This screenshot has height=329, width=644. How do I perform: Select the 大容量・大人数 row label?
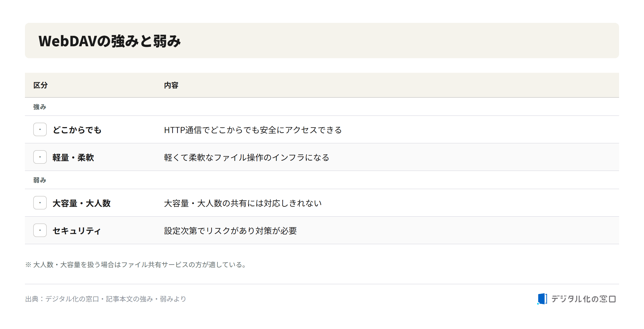click(82, 203)
